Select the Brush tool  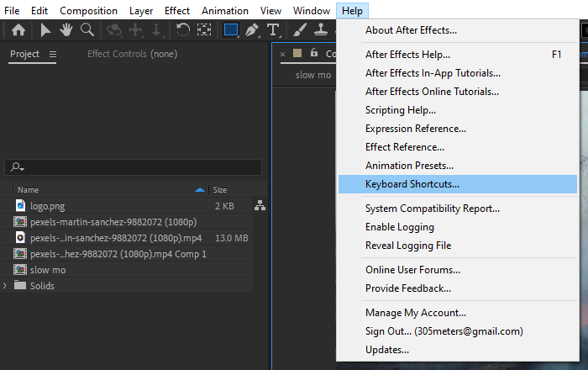[x=300, y=30]
